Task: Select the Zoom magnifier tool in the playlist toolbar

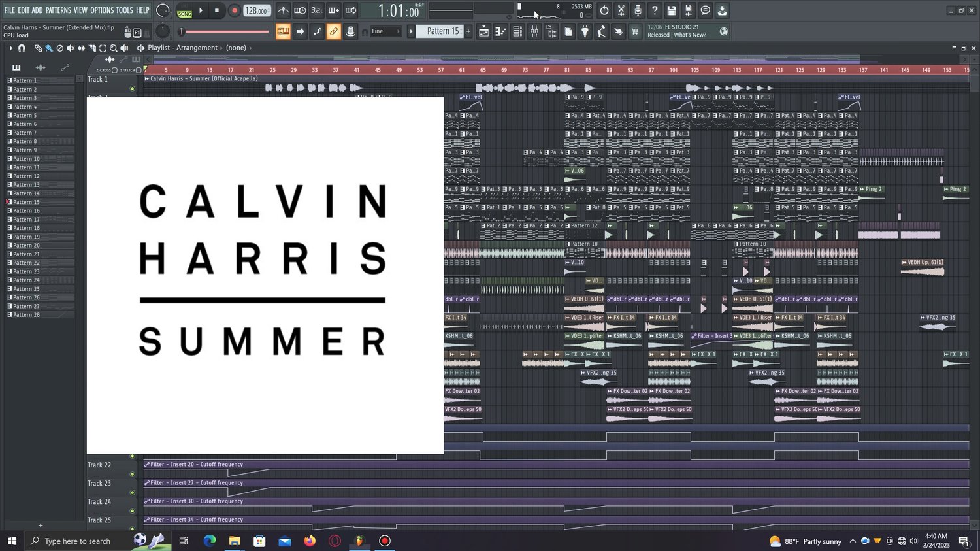Action: [114, 48]
